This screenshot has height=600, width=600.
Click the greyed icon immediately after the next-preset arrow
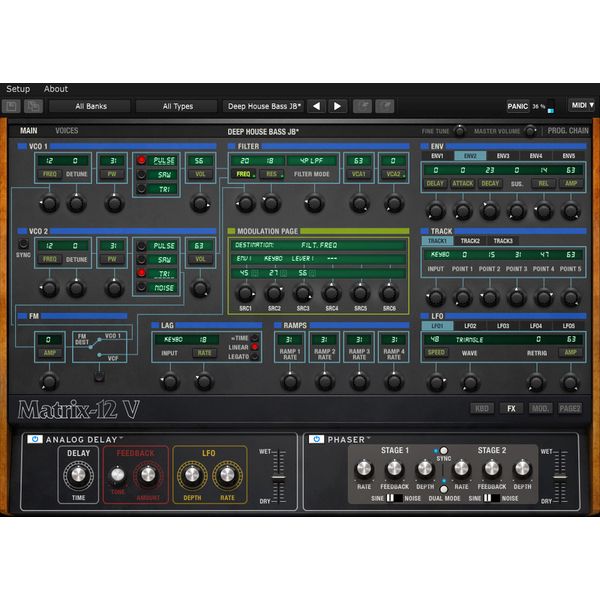(362, 106)
